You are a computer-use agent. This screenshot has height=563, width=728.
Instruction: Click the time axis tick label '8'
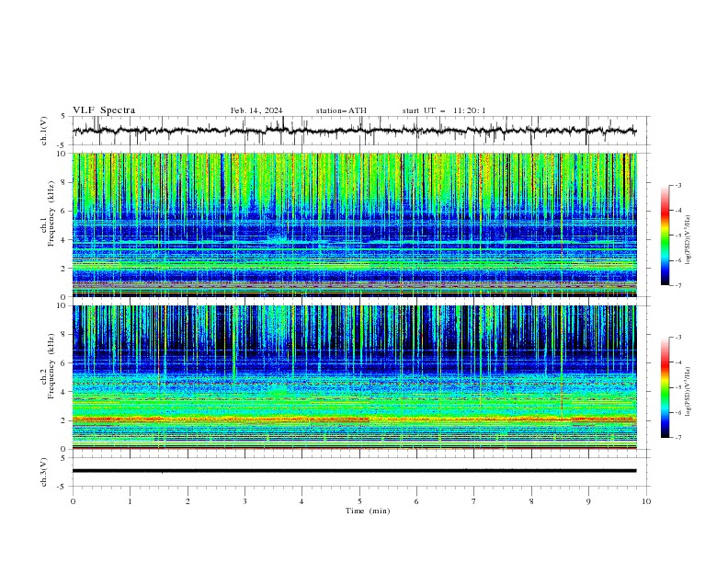click(x=531, y=501)
